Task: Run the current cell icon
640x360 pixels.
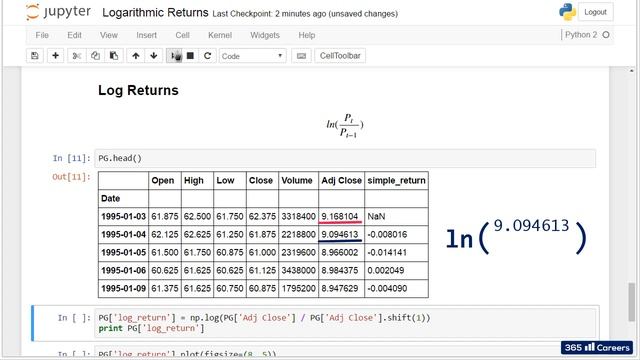Action: pos(175,56)
